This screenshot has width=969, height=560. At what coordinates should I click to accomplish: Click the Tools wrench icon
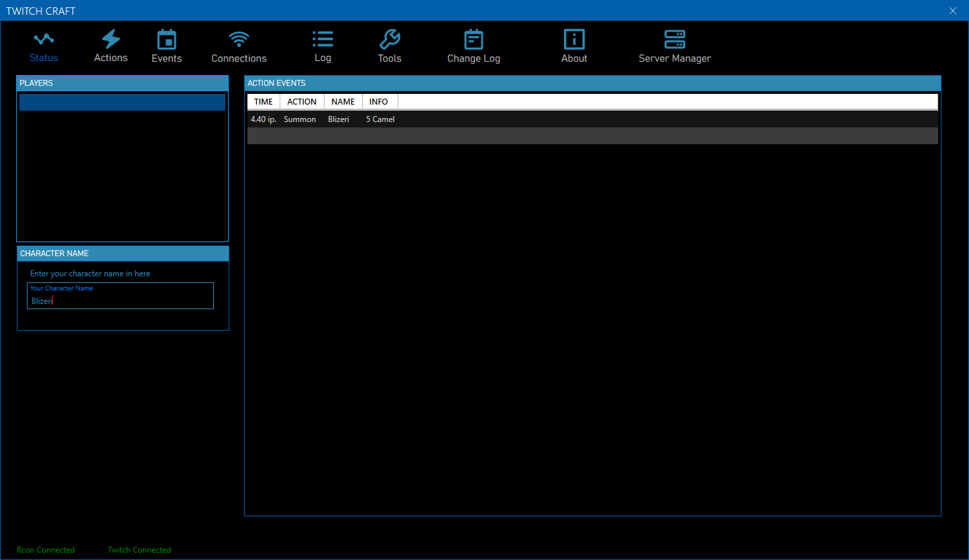coord(390,40)
